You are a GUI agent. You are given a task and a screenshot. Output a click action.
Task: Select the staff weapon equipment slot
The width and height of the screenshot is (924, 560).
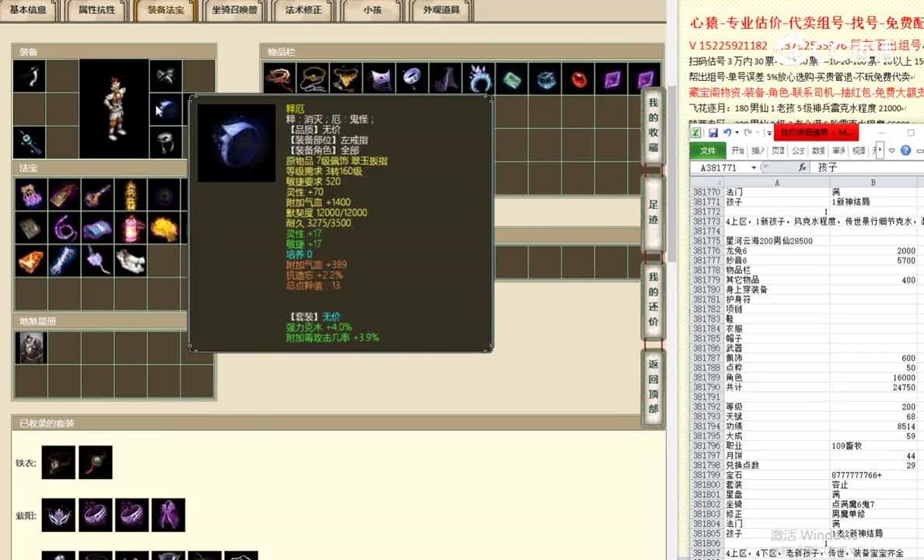pos(29,142)
